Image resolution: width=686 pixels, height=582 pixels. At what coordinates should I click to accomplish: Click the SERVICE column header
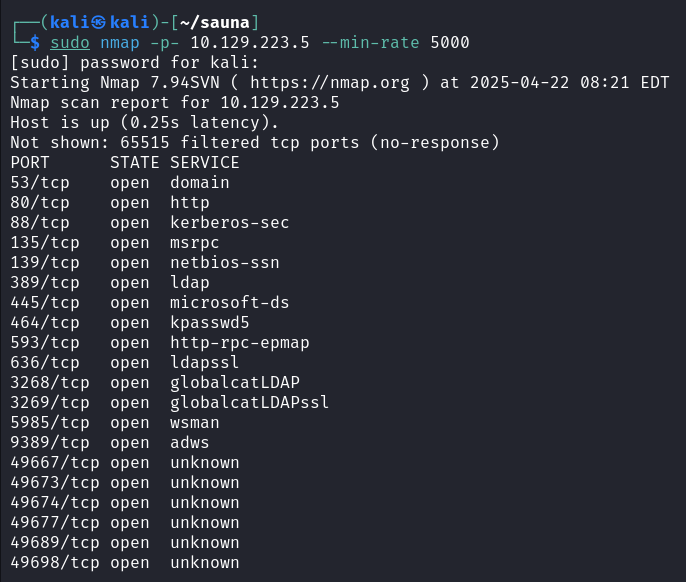[205, 163]
